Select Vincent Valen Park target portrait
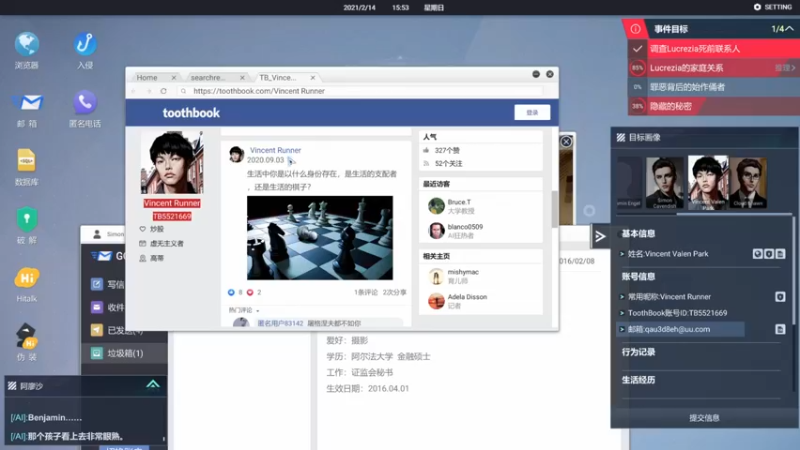 708,183
